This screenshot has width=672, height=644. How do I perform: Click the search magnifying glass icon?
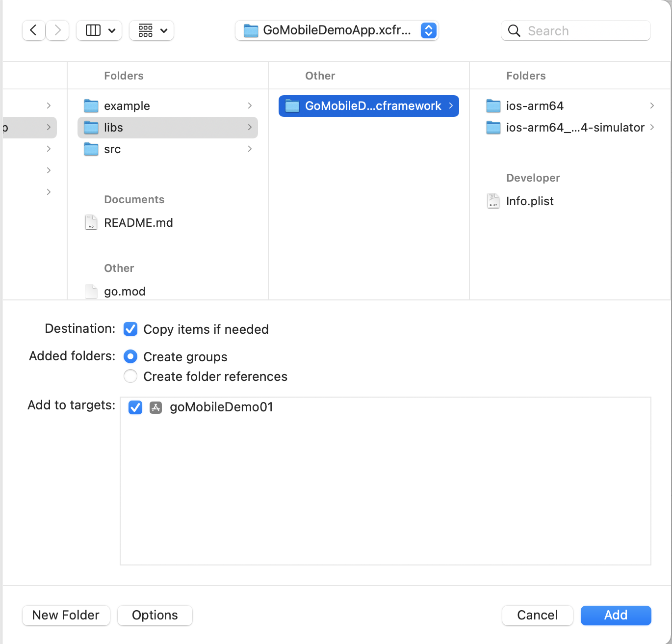coord(514,30)
